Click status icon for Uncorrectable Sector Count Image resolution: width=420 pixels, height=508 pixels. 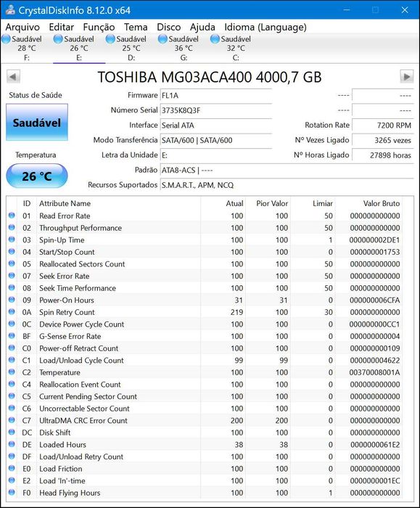pos(12,408)
